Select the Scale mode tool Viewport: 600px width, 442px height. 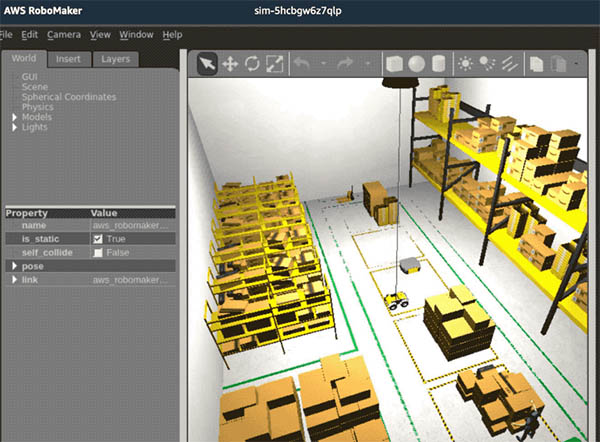pyautogui.click(x=275, y=64)
